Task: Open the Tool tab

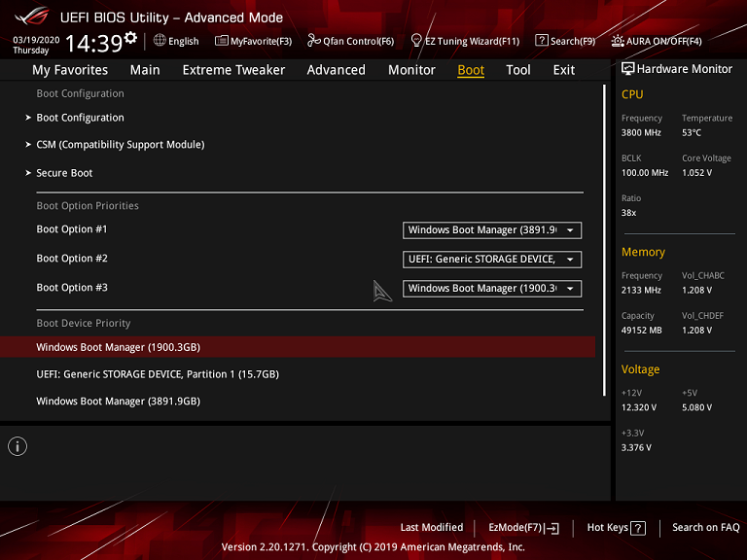Action: coord(517,70)
